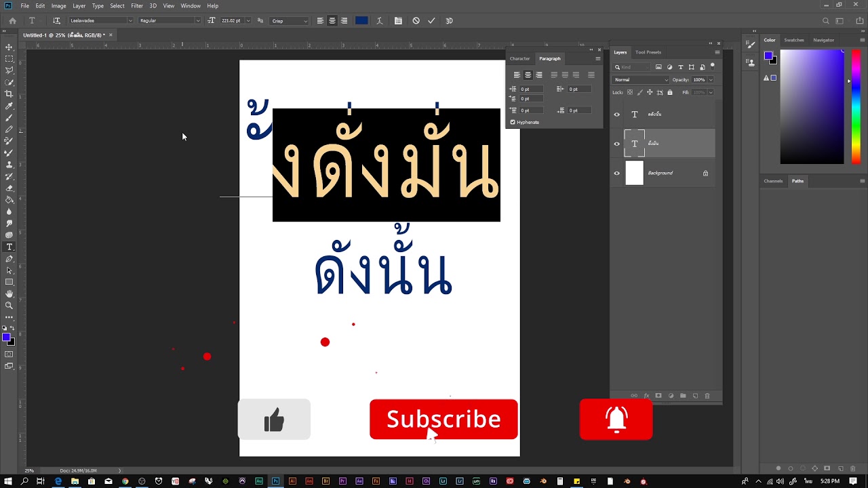The height and width of the screenshot is (488, 868).
Task: Select the Clone Stamp tool
Action: click(x=9, y=165)
